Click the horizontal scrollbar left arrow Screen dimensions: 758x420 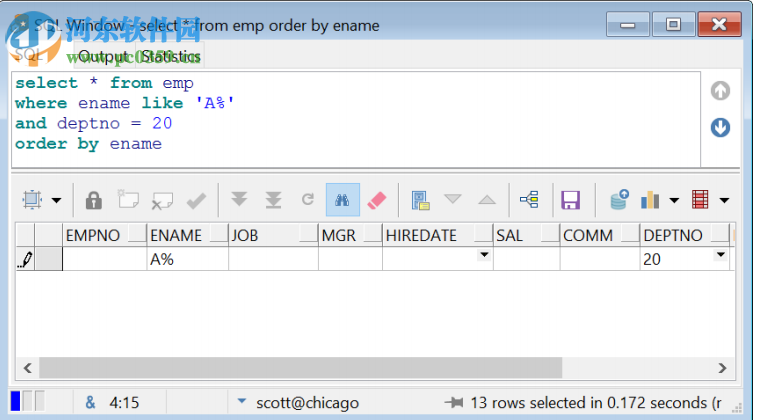tap(28, 368)
